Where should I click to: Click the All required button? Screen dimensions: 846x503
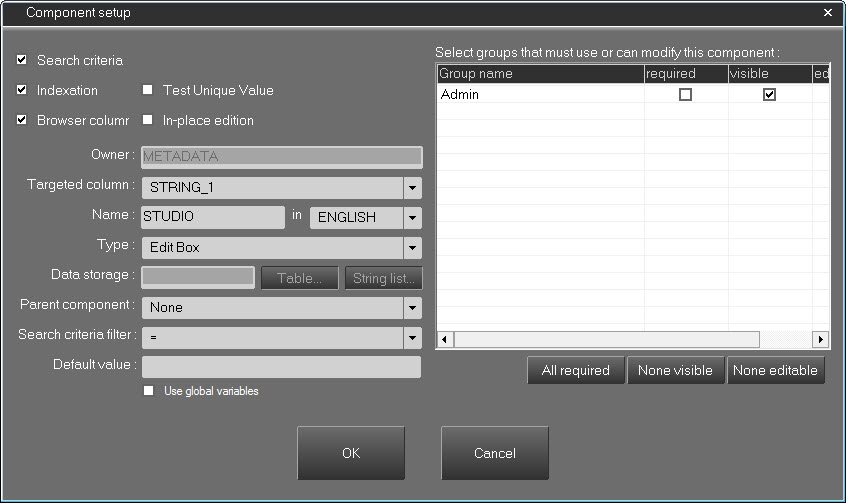575,370
